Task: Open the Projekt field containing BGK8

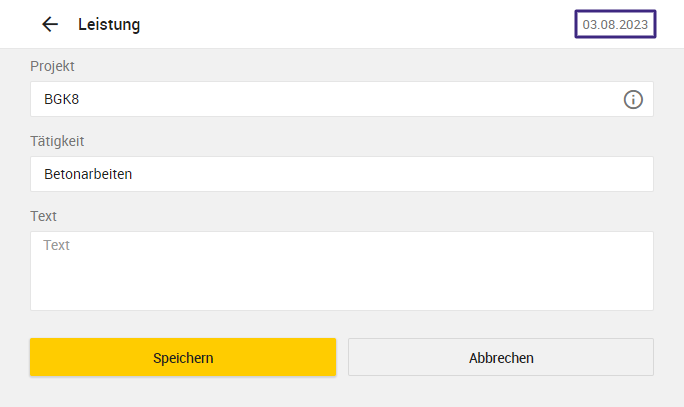Action: click(x=342, y=99)
